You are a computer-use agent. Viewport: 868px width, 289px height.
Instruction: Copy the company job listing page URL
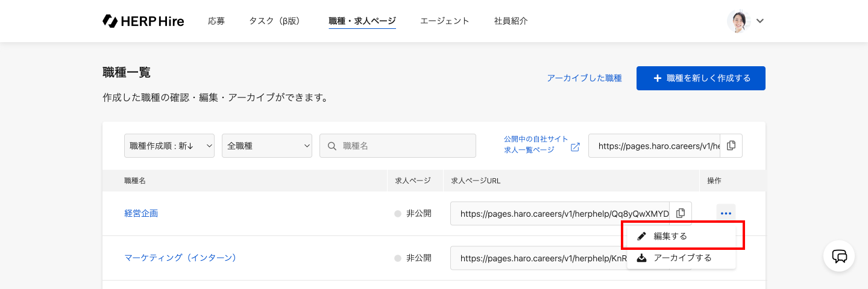coord(731,146)
